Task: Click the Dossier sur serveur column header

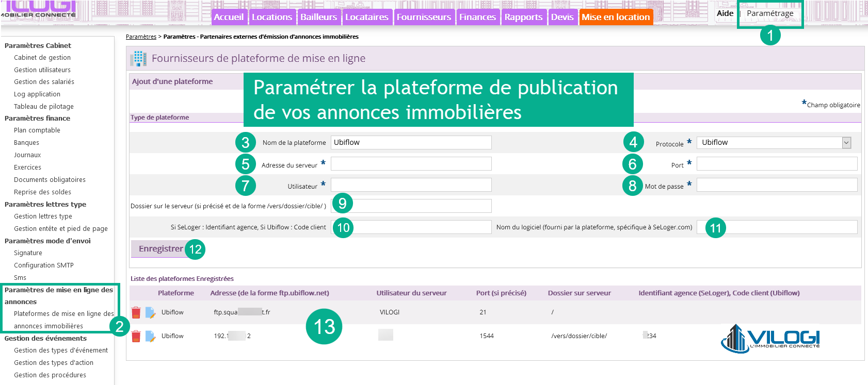Action: click(579, 293)
